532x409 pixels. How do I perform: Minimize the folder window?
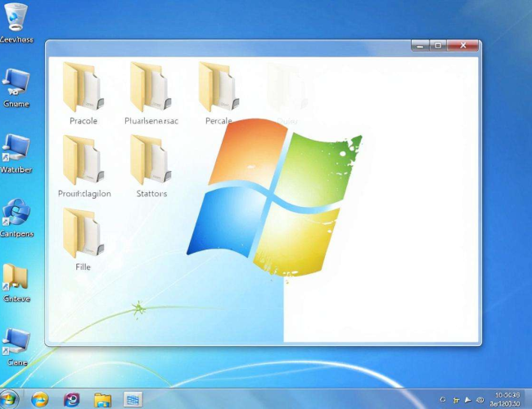(x=420, y=46)
